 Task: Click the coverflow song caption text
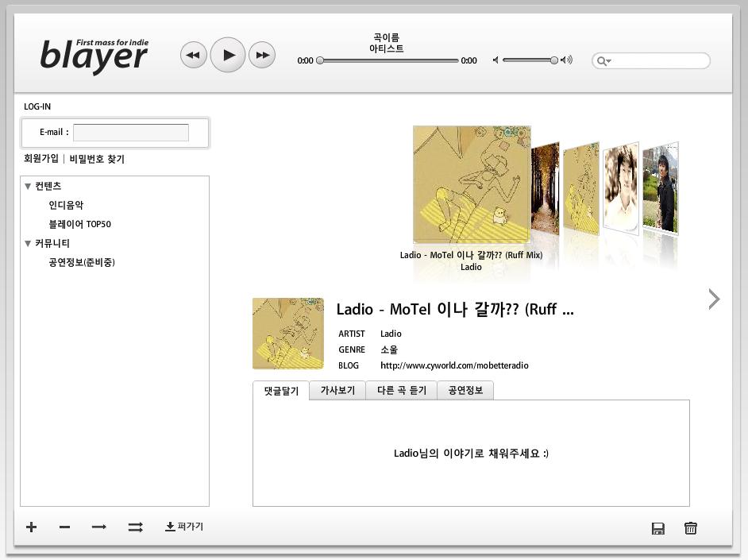tap(471, 255)
